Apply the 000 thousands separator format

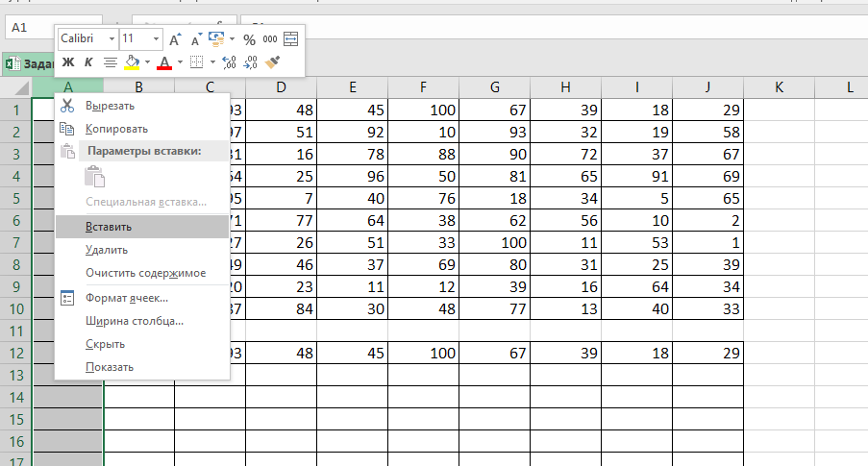270,39
